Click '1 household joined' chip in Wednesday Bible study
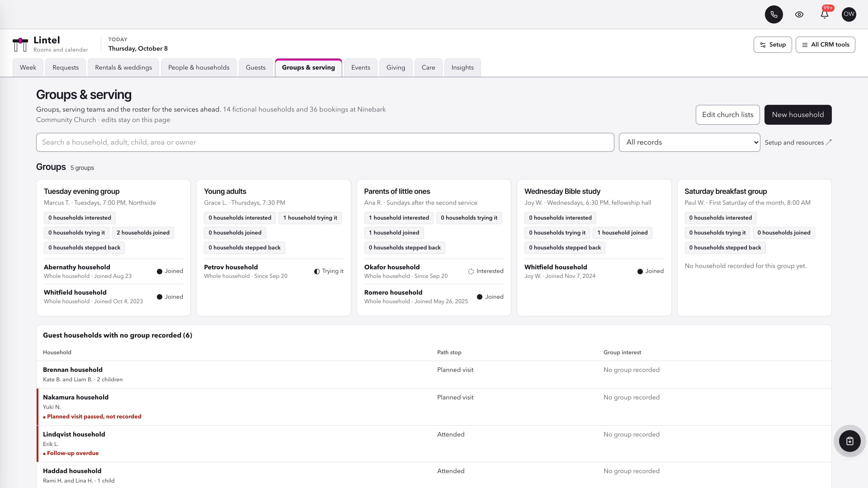 pos(622,233)
